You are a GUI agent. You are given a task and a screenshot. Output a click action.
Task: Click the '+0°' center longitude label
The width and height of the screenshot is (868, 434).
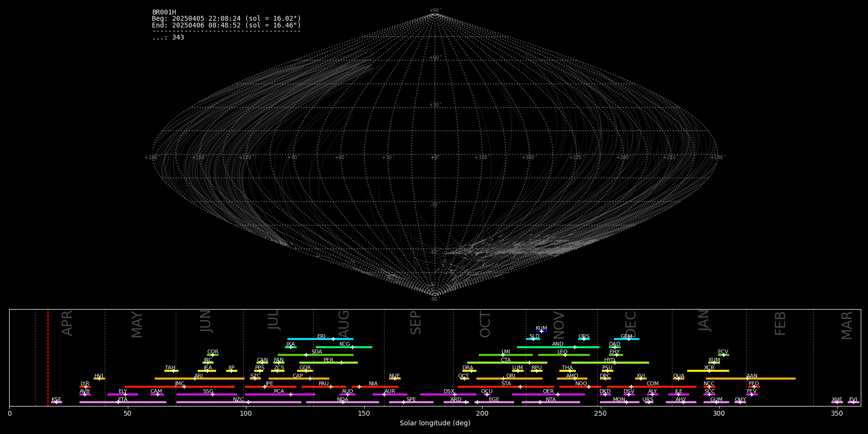(434, 158)
